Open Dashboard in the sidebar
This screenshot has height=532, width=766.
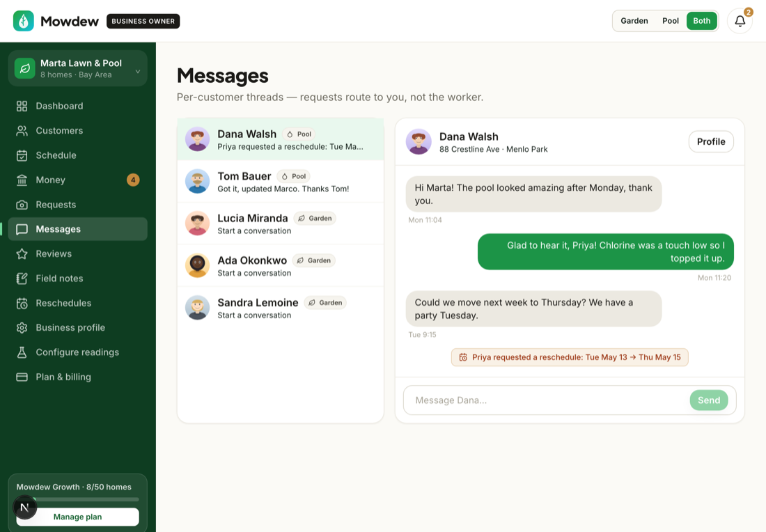[x=78, y=106]
